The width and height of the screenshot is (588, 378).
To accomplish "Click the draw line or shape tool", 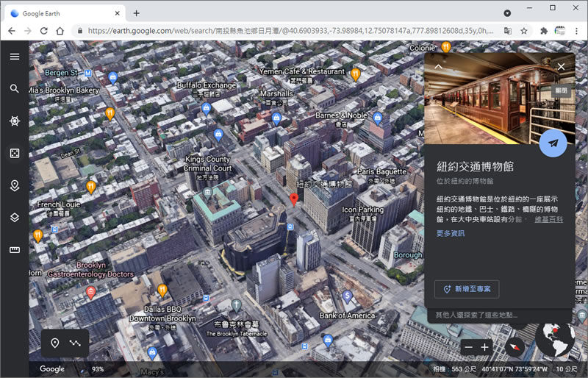I will click(75, 343).
